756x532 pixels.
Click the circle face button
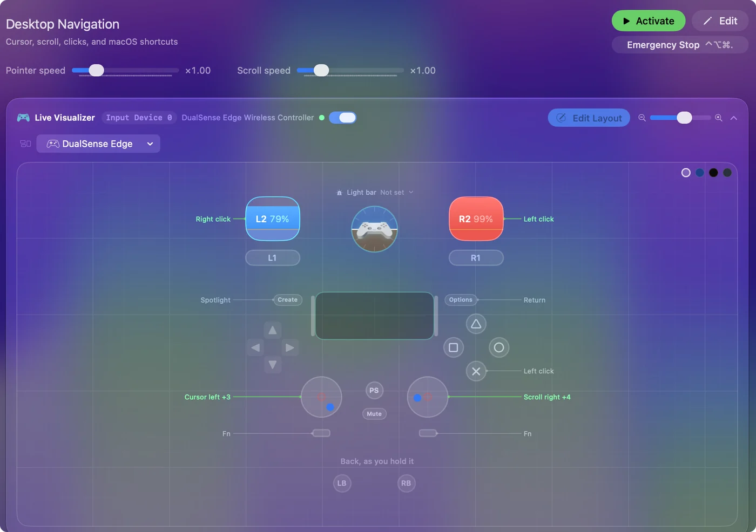499,347
